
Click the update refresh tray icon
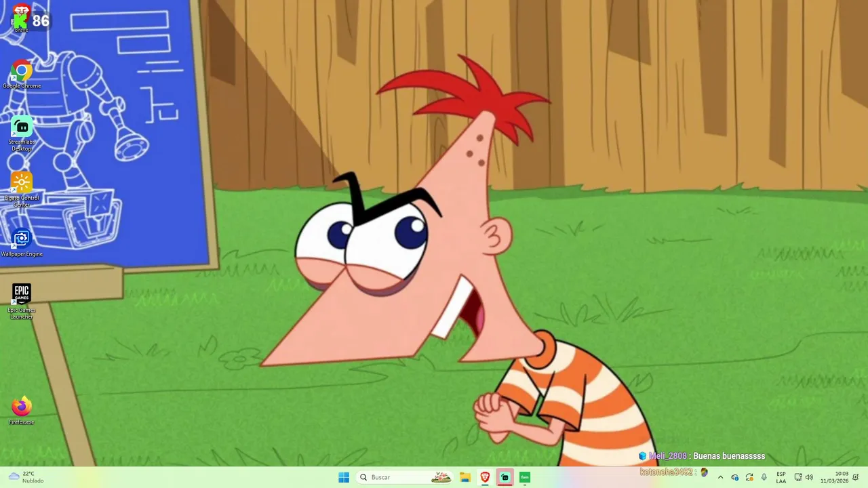(749, 477)
